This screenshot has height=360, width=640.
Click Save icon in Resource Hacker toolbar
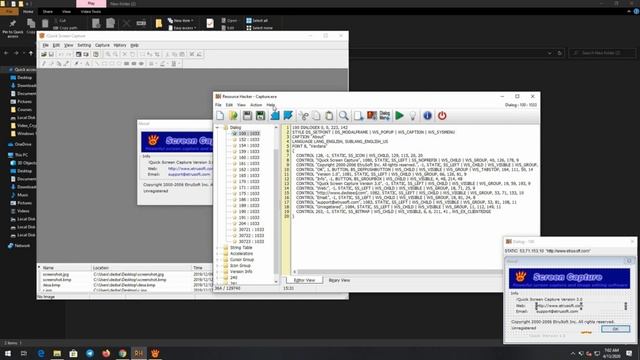[x=247, y=116]
